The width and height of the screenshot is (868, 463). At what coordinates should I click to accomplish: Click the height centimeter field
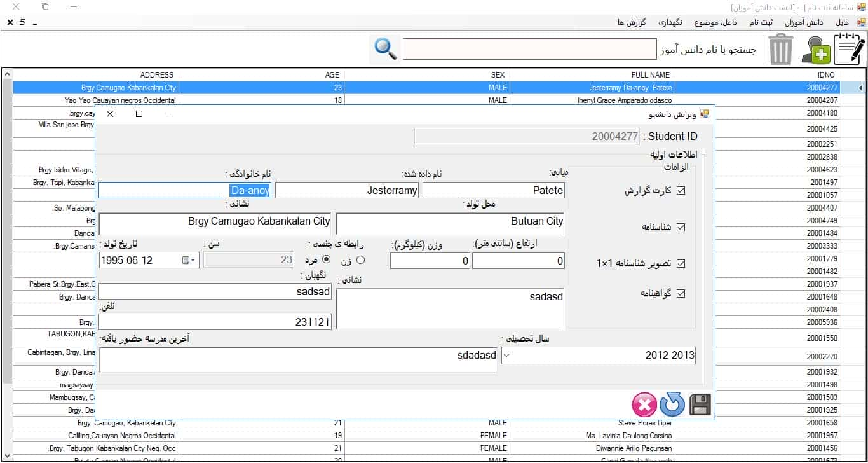[519, 261]
